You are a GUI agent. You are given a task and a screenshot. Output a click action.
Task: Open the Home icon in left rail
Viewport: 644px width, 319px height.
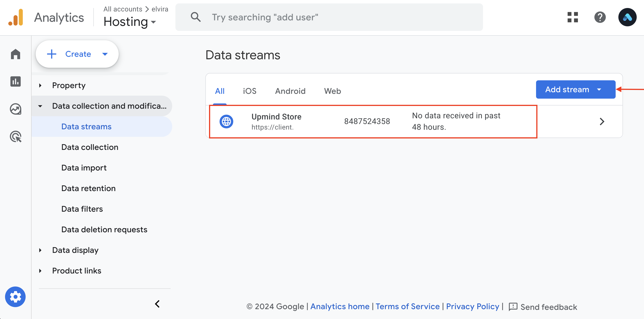pyautogui.click(x=16, y=54)
